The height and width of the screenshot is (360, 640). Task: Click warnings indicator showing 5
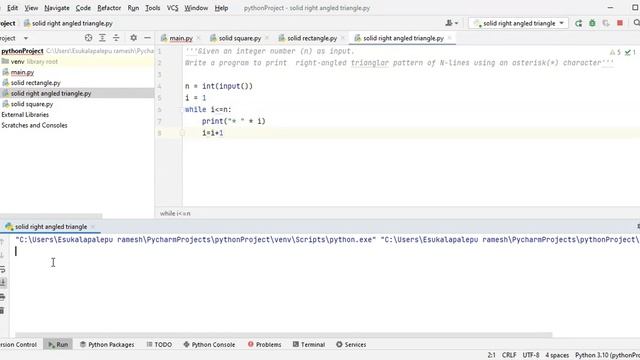pos(615,52)
